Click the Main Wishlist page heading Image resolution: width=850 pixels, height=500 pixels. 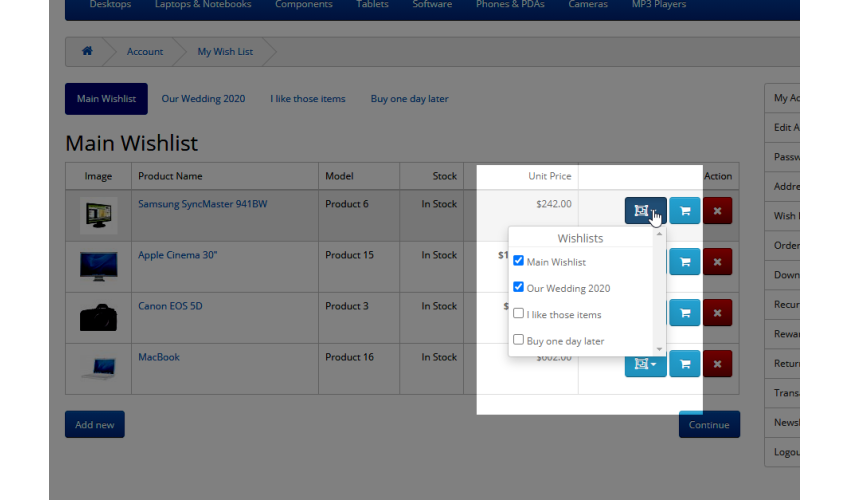[132, 143]
